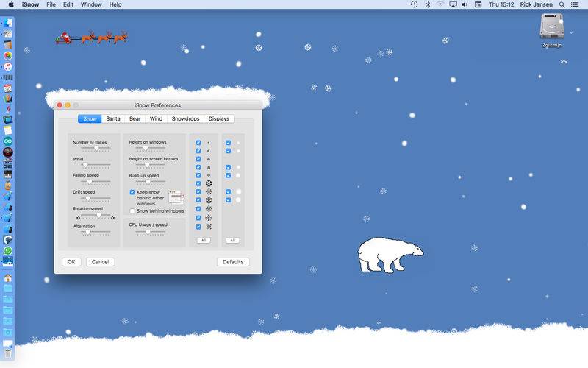Toggle the third white blob checkbox

tap(228, 167)
